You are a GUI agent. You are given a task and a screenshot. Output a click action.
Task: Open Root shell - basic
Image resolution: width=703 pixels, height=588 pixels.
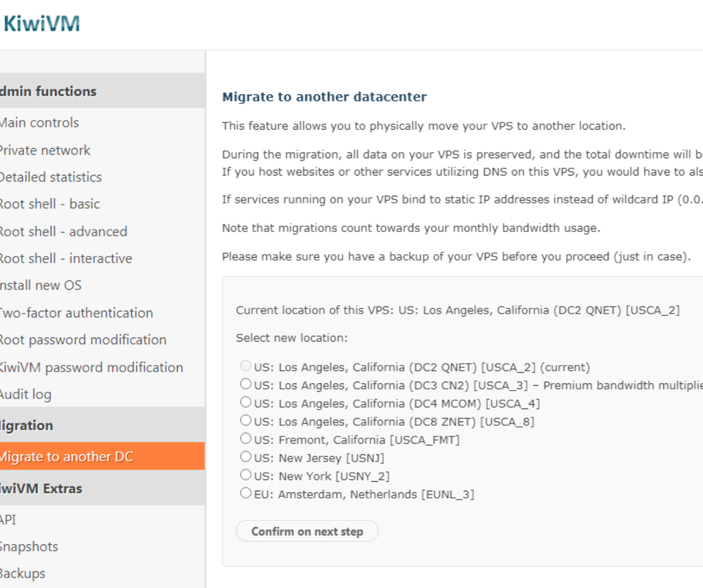click(x=50, y=204)
